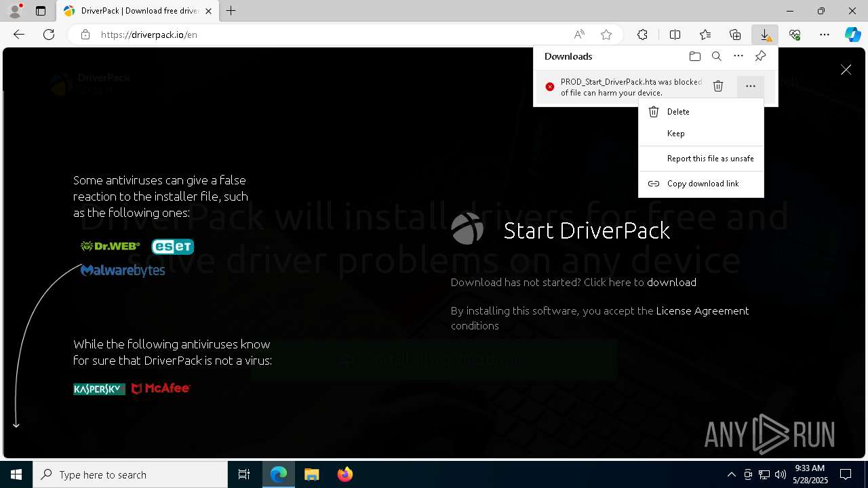Click the Malwarebytes logo
868x488 pixels.
coord(123,270)
